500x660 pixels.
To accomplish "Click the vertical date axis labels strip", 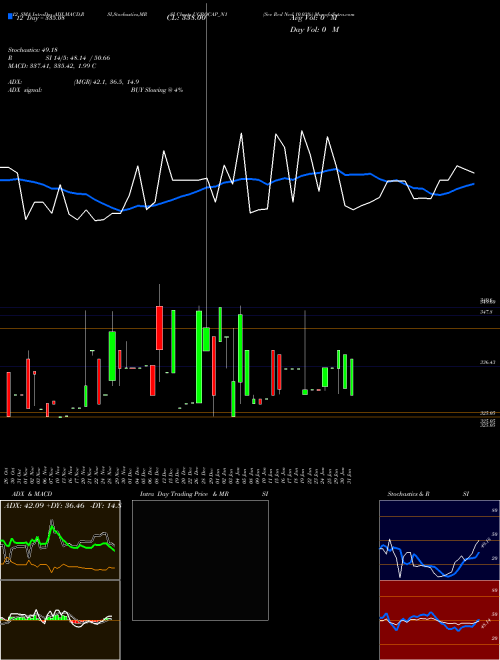I will point(178,474).
